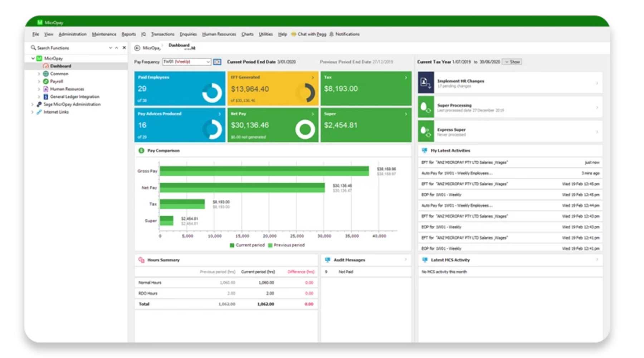This screenshot has width=644, height=358.
Task: Click the Hours Summary icon
Action: (x=141, y=260)
